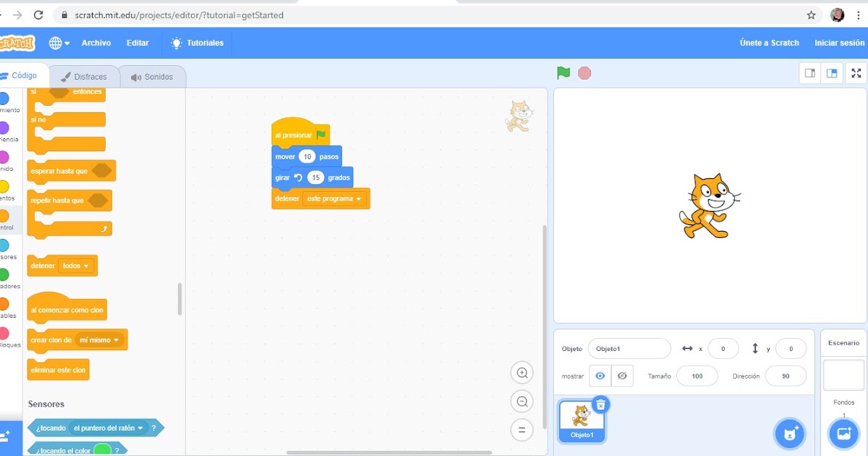The image size is (868, 456).
Task: Switch to small stage layout view
Action: tap(809, 72)
